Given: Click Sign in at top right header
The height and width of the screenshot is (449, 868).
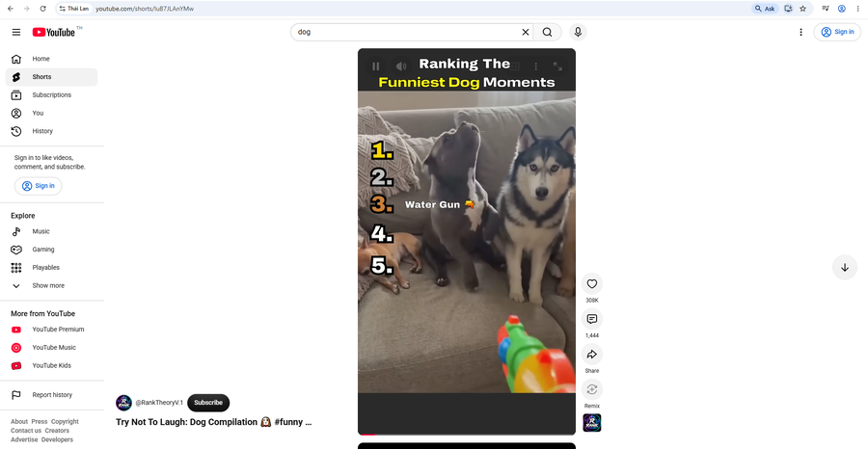Looking at the screenshot, I should pos(837,32).
